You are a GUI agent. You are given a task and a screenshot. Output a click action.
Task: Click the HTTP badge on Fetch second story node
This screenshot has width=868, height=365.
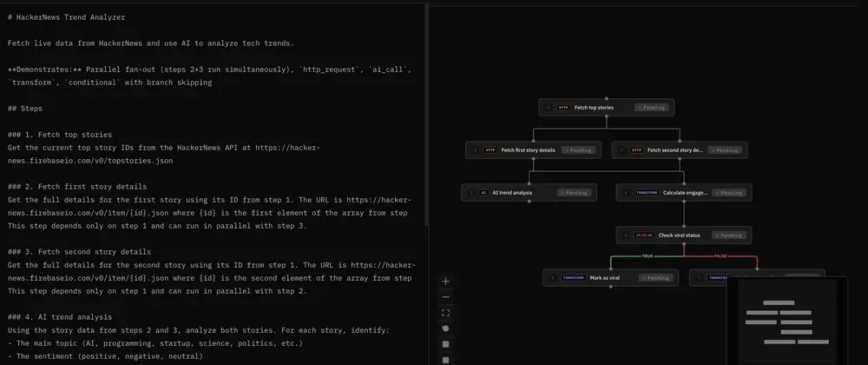coord(636,150)
